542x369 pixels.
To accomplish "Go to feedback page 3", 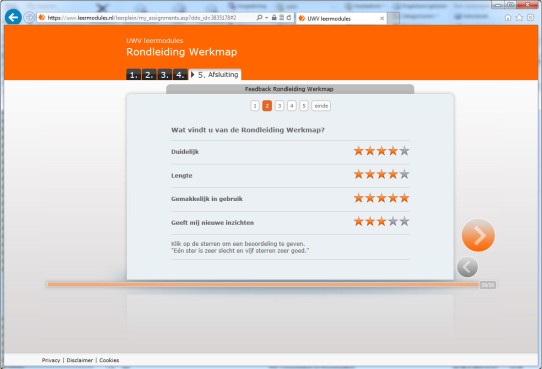I will click(x=279, y=106).
